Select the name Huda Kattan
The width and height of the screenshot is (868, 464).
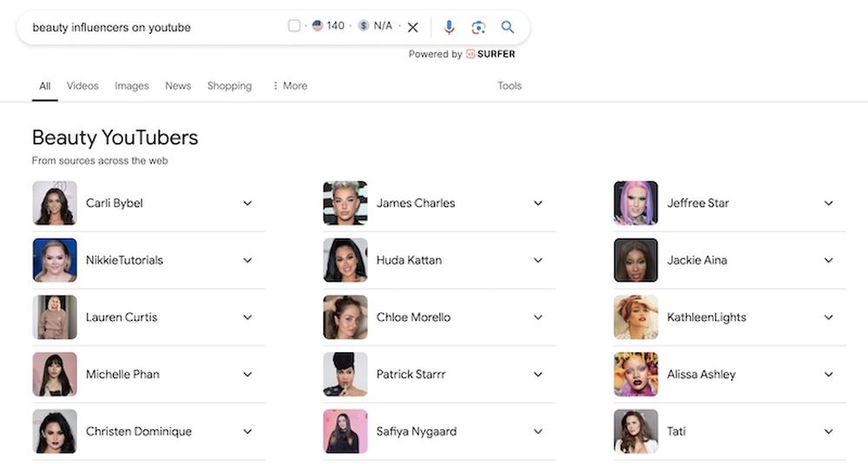tap(409, 260)
